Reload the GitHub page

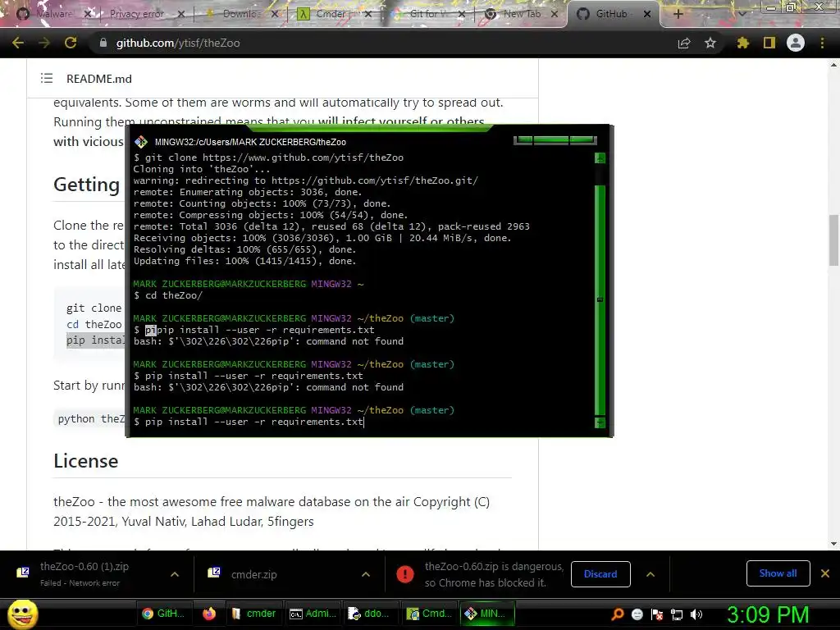tap(71, 43)
